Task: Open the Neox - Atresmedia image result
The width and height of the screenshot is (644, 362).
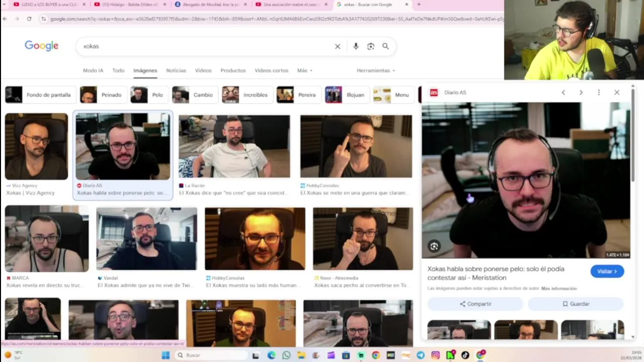Action: coord(363,248)
